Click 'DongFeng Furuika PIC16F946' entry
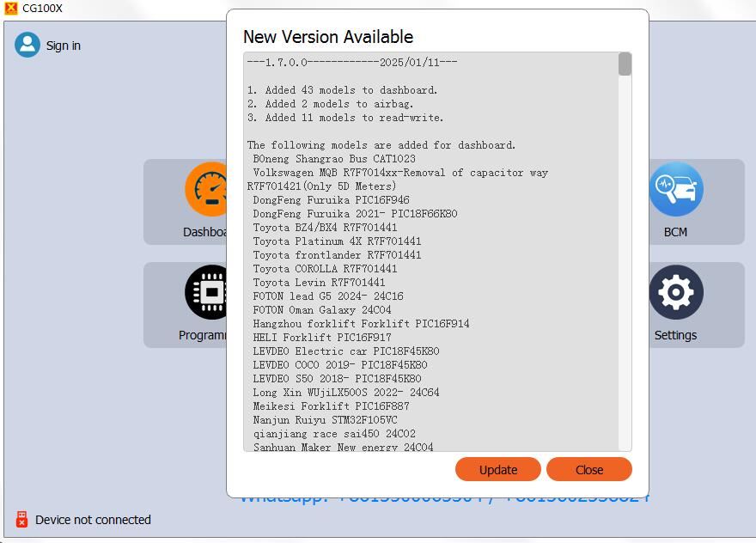Screen dimensions: 756x543 [331, 200]
